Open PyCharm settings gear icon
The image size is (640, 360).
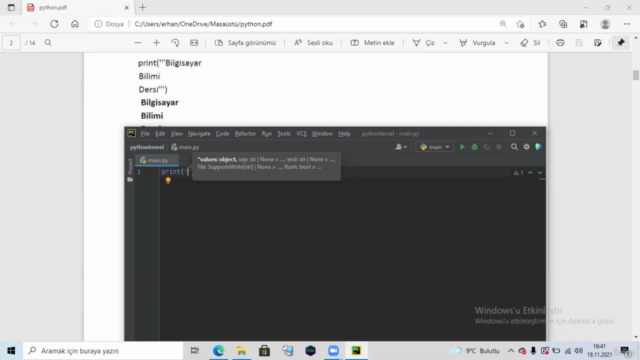(527, 147)
